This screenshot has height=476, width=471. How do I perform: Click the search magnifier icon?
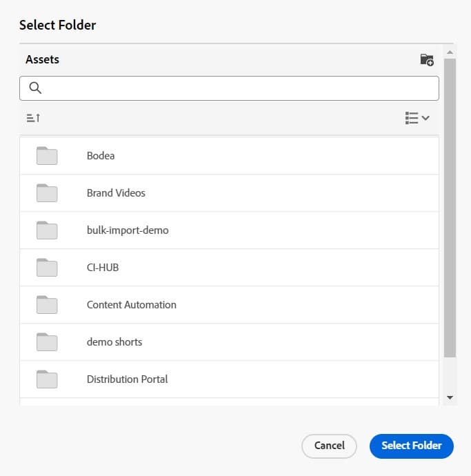point(35,88)
